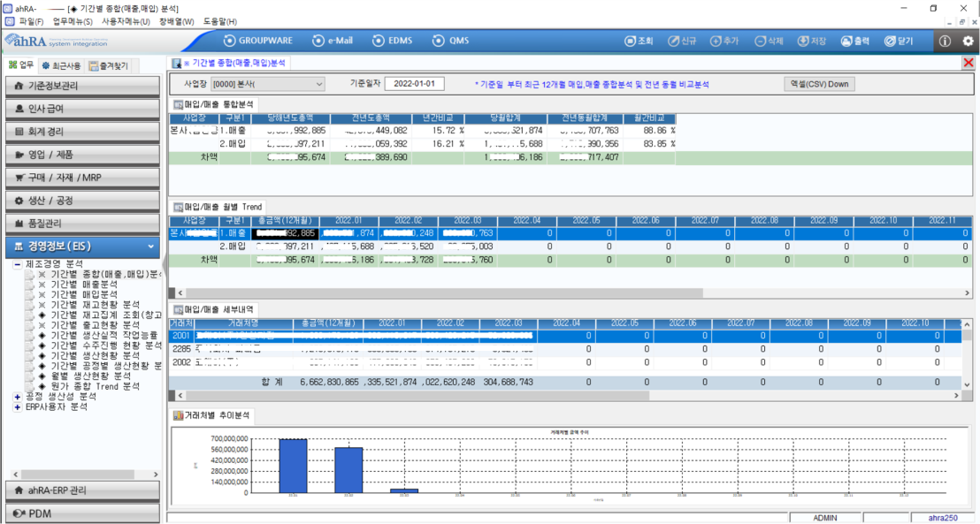Open GROUPWARE from the top toolbar
Image resolution: width=980 pixels, height=524 pixels.
(x=258, y=41)
